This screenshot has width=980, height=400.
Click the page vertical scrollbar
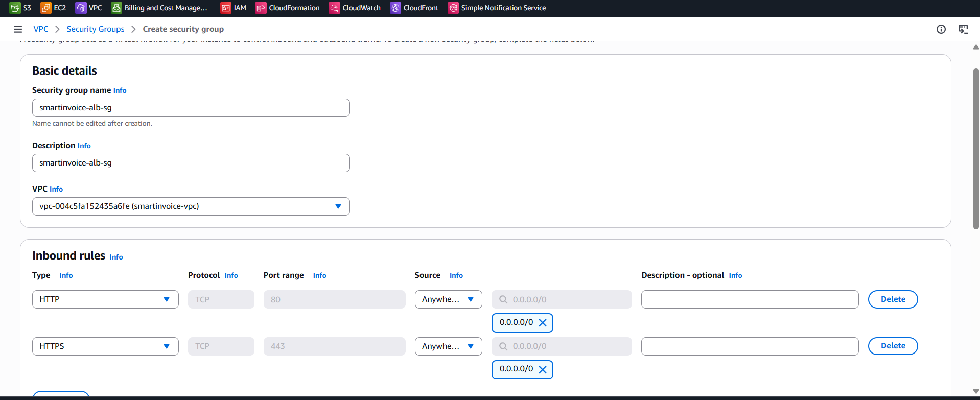coord(975,148)
